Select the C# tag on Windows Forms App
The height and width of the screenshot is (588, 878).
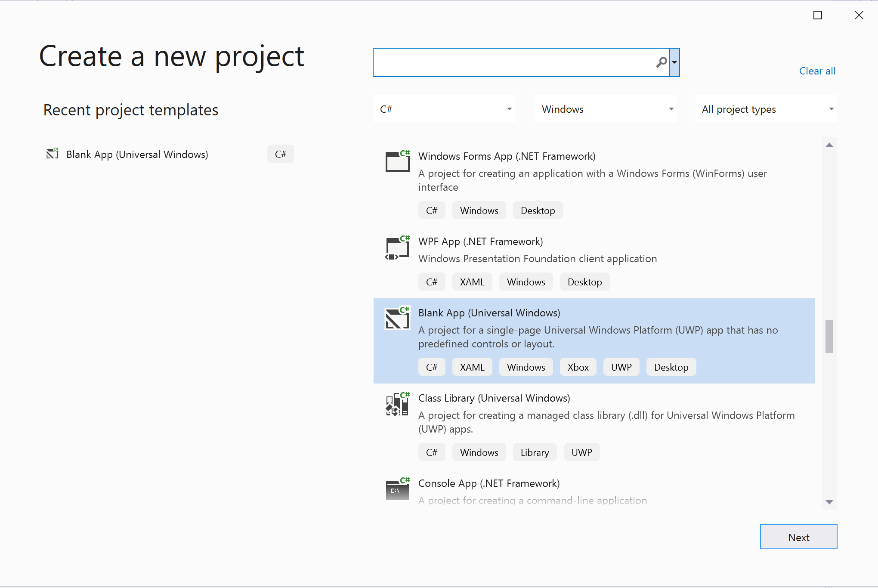coord(430,210)
